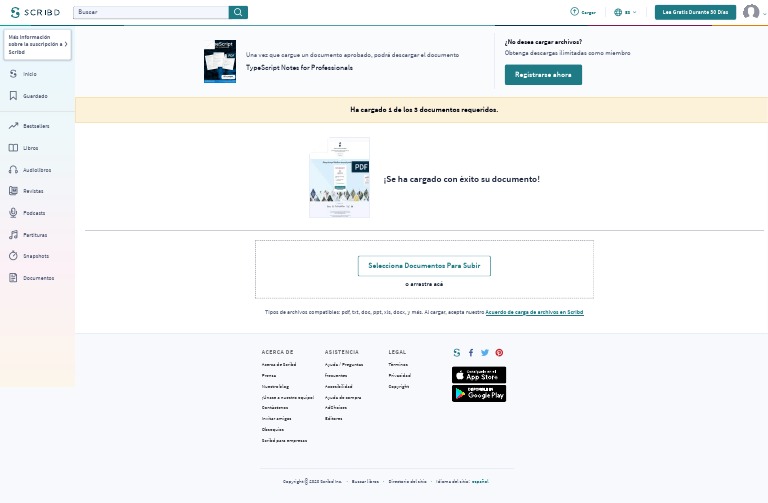Open the user profile avatar menu
768x503 pixels.
(x=751, y=12)
